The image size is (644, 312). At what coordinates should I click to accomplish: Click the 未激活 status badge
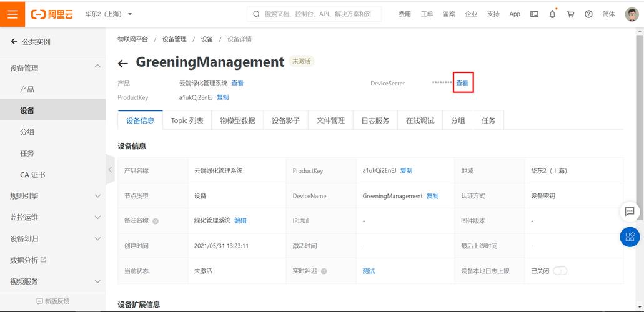[302, 62]
